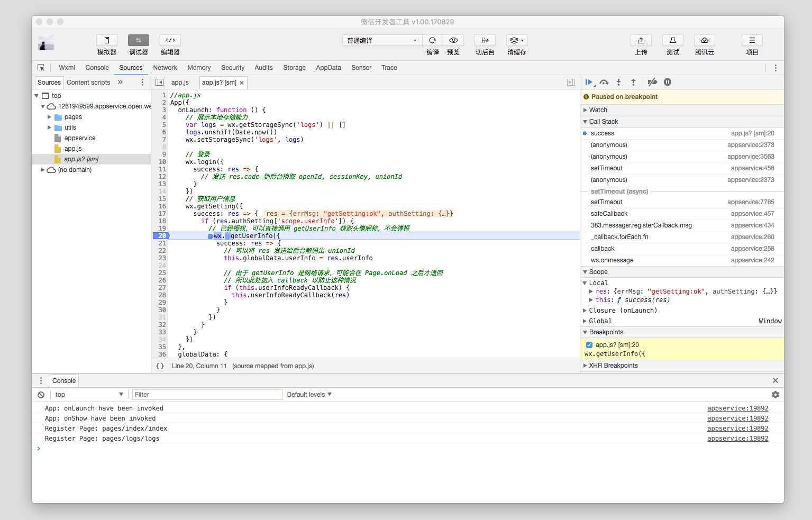Click the Step into function icon

[618, 82]
